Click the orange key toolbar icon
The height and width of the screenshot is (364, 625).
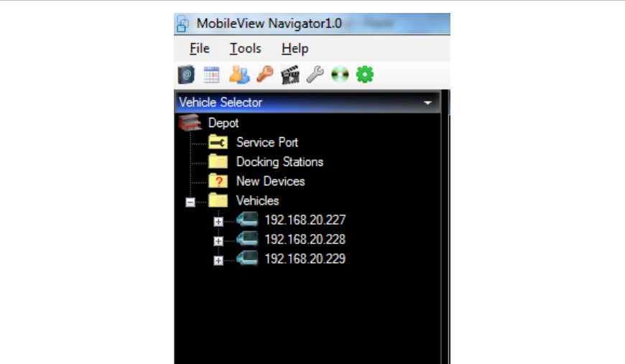coord(265,74)
